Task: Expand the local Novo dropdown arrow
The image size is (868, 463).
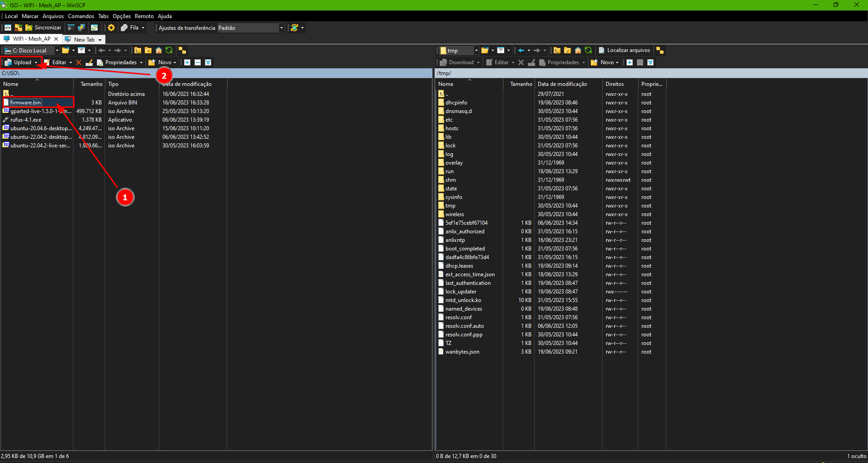Action: coord(175,62)
